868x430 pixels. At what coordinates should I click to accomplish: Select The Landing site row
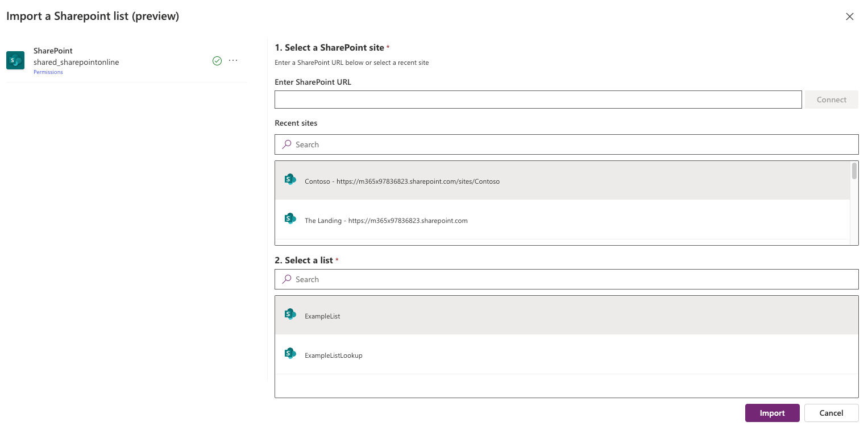pyautogui.click(x=563, y=220)
